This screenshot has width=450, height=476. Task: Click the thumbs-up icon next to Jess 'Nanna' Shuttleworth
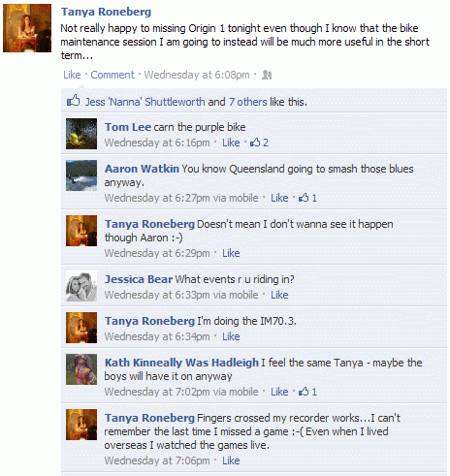click(x=73, y=101)
